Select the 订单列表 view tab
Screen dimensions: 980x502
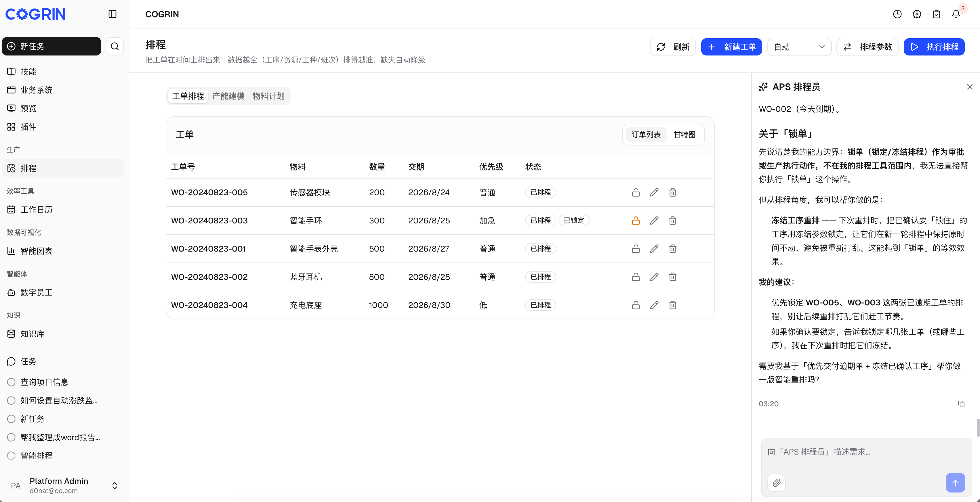pyautogui.click(x=646, y=135)
